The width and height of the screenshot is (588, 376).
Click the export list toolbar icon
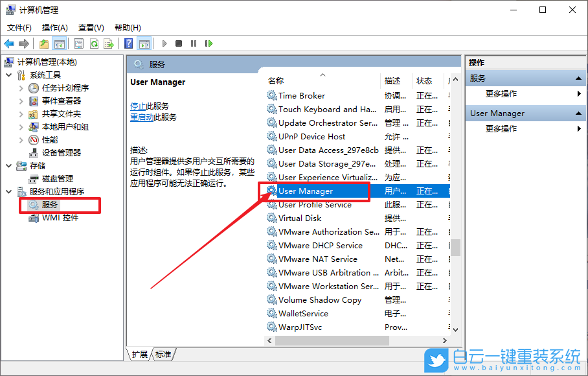(x=109, y=43)
